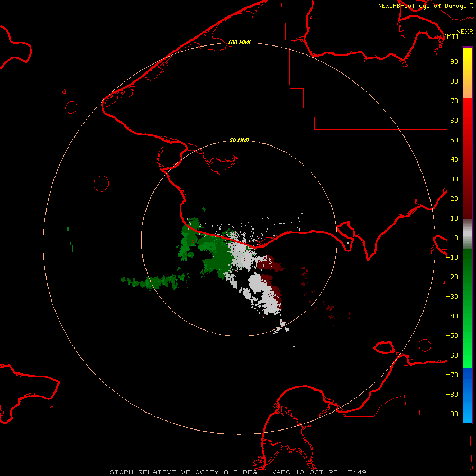Click the "STORM RELATIVE VELOCITY 0.5 DEG" caption
Viewport: 476px width, 476px height.
click(x=183, y=472)
